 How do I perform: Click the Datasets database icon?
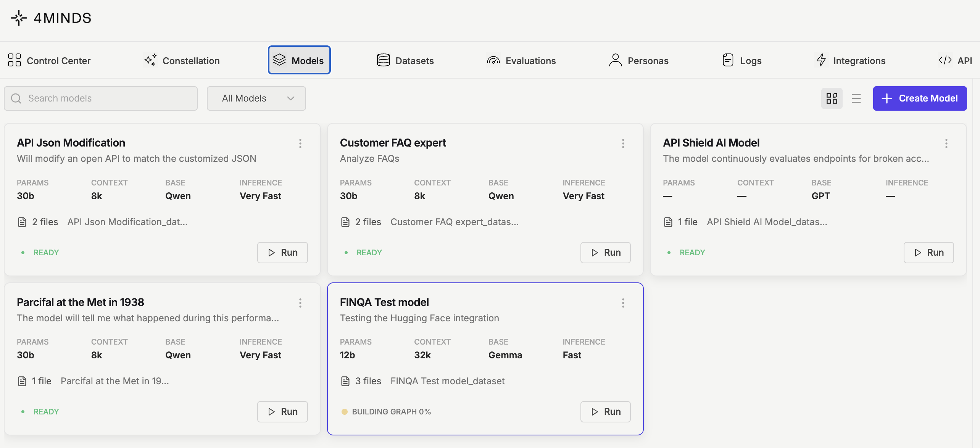point(383,60)
